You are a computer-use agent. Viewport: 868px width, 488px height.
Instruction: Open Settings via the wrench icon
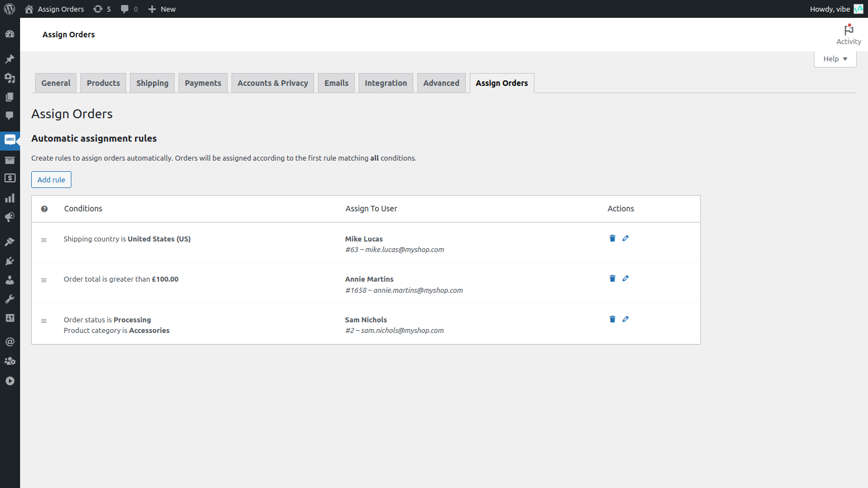tap(9, 299)
